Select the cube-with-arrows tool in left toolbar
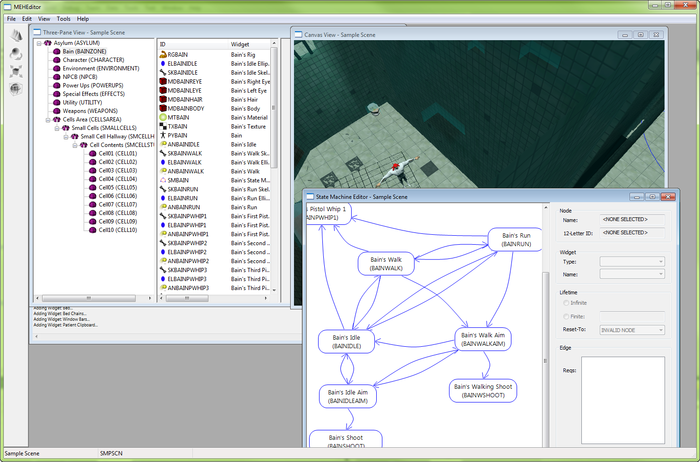This screenshot has width=700, height=462. (x=16, y=71)
